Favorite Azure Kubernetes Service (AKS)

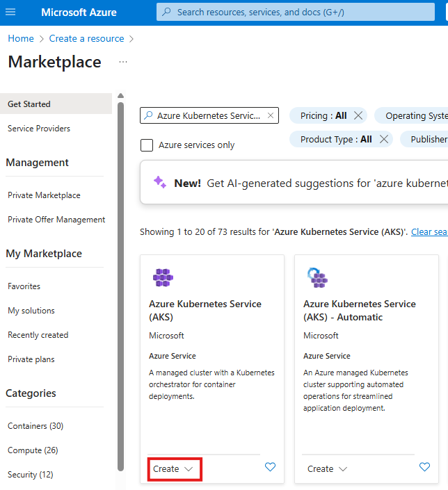tap(271, 467)
